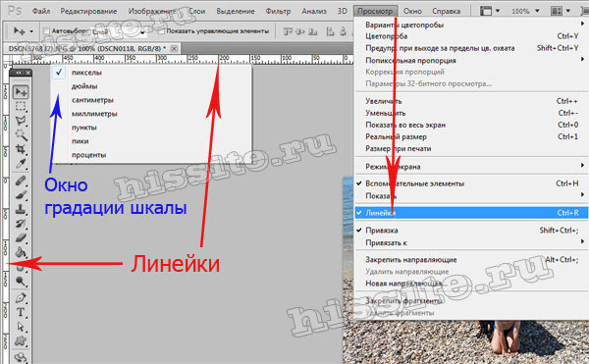Image resolution: width=589 pixels, height=364 pixels.
Task: Expand Режим экрана submenu
Action: pyautogui.click(x=471, y=166)
